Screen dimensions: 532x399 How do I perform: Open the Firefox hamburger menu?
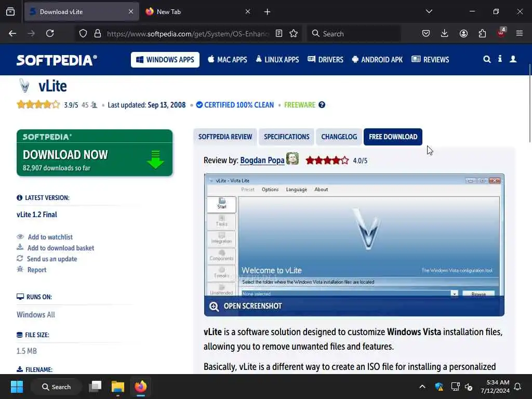(520, 34)
